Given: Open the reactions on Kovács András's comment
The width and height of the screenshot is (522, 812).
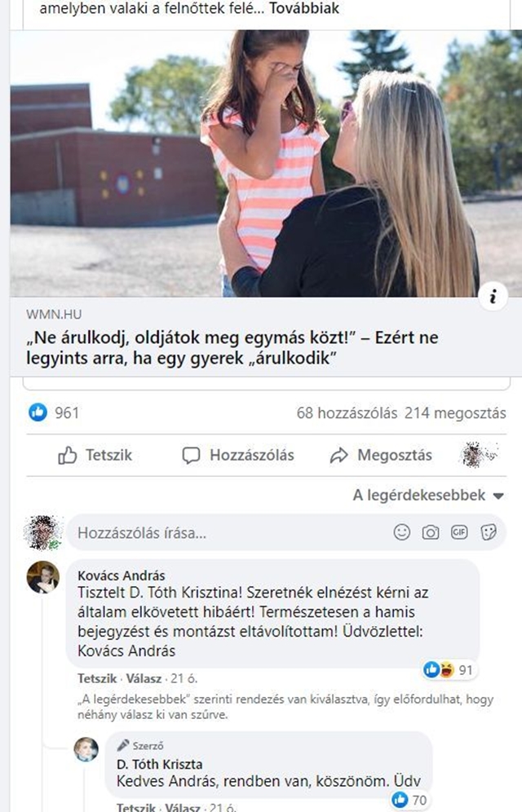Looking at the screenshot, I should click(x=449, y=669).
